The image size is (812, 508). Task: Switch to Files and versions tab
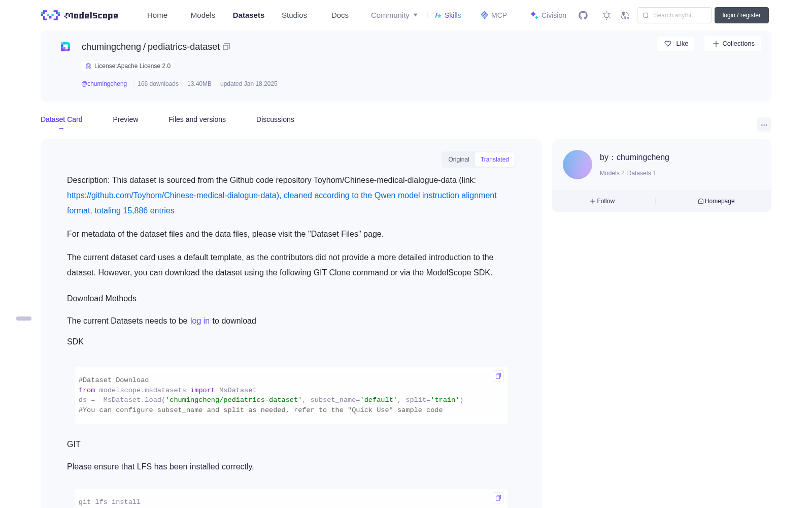coord(197,119)
